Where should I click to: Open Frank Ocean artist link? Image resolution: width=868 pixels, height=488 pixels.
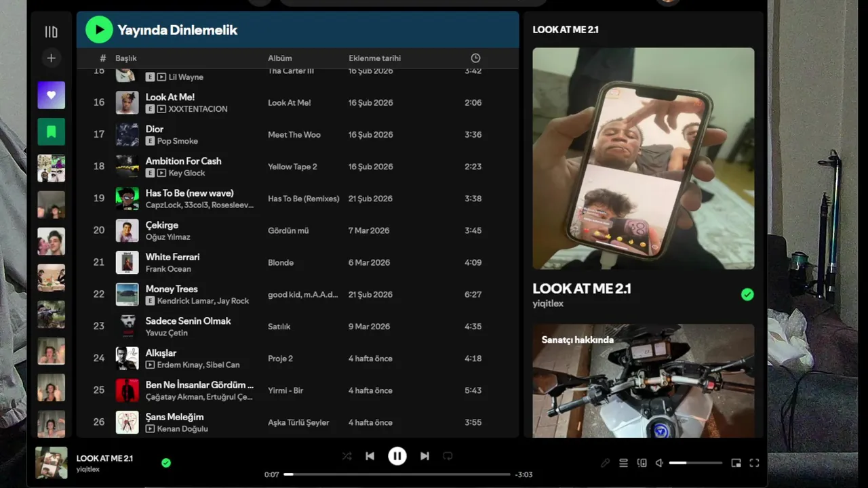pyautogui.click(x=168, y=269)
